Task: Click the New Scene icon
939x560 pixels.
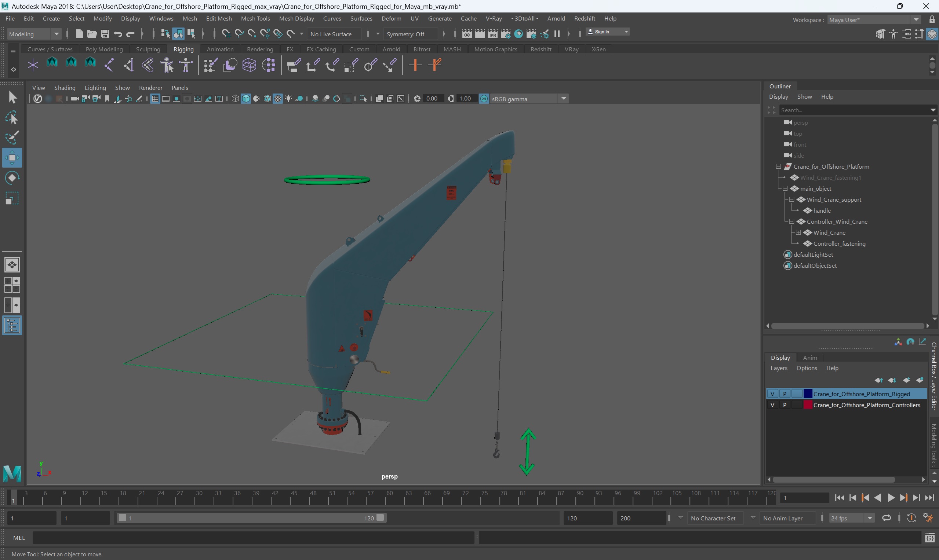Action: (79, 34)
